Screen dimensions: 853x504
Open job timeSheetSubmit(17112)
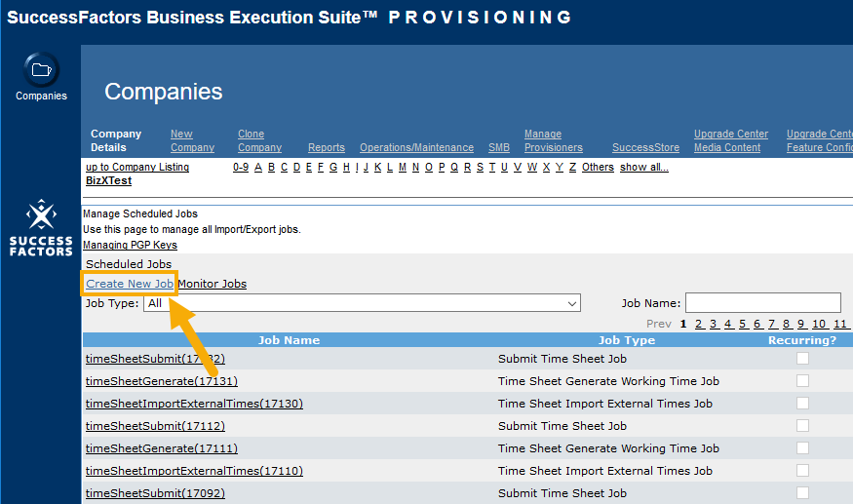click(x=155, y=426)
